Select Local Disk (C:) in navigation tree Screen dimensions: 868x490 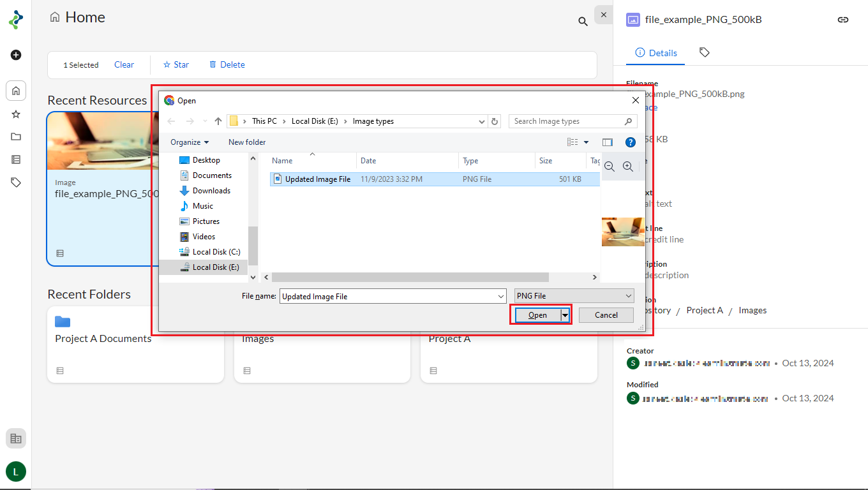tap(216, 252)
